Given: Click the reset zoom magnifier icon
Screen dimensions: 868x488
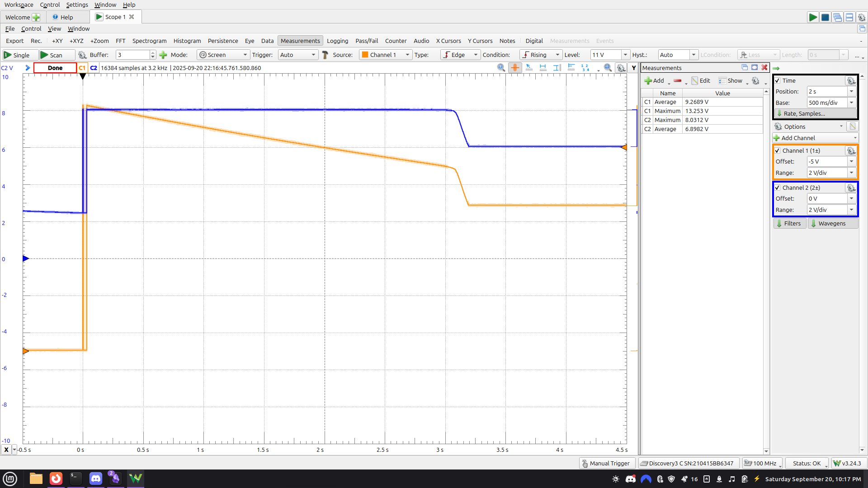Looking at the screenshot, I should (x=501, y=68).
